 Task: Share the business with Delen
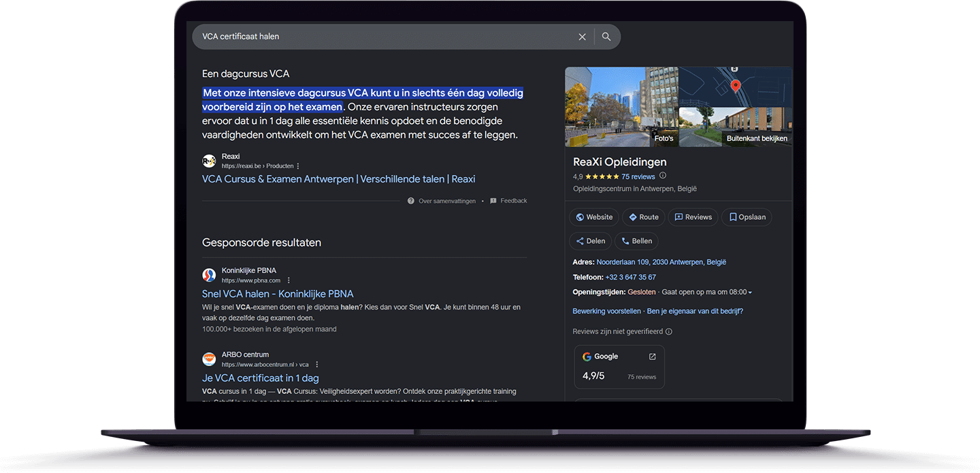coord(590,241)
